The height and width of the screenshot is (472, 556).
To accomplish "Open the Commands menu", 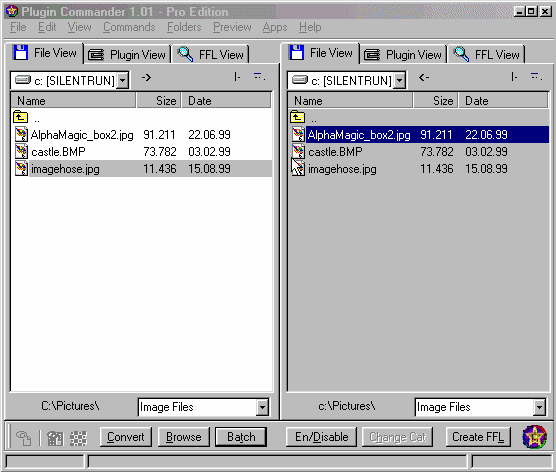I will click(129, 27).
